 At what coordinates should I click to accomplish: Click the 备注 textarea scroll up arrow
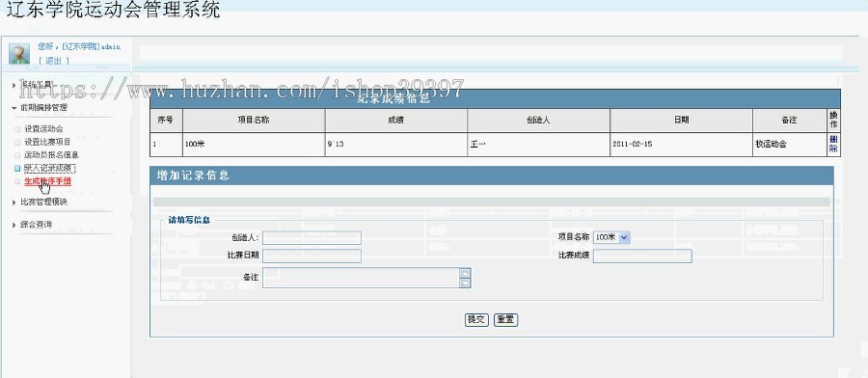coord(466,273)
